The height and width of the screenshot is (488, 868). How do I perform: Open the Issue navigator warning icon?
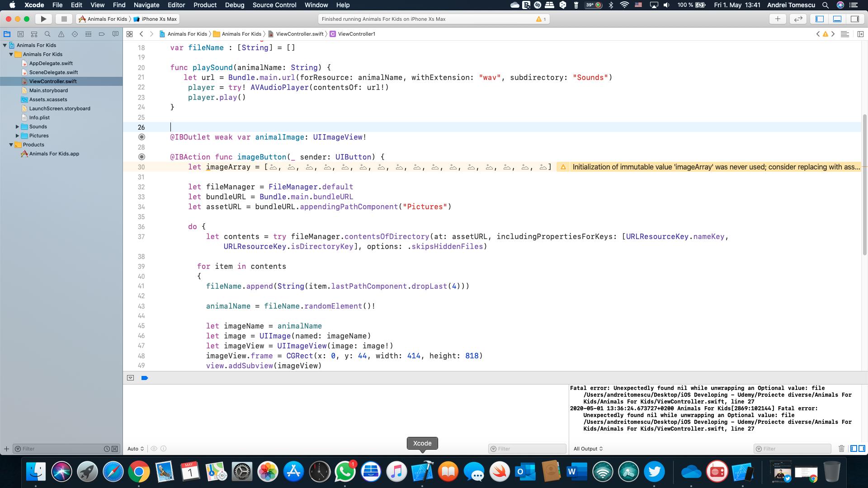[61, 34]
